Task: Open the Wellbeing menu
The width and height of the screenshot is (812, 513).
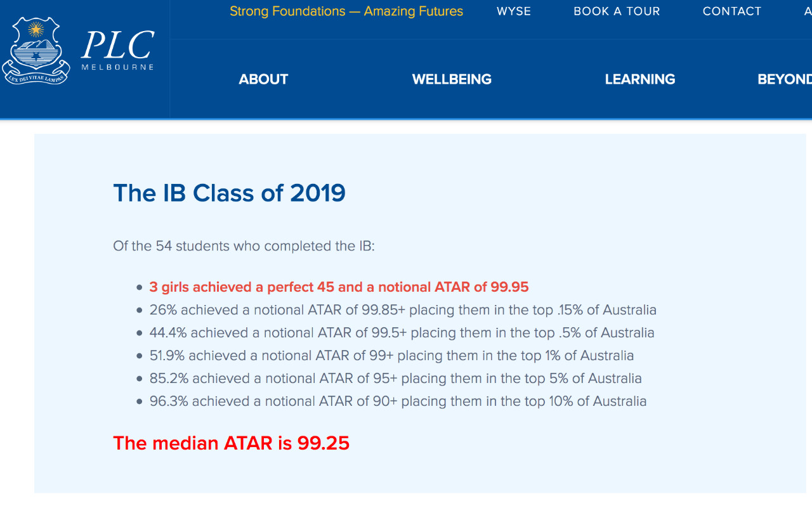Action: (x=452, y=79)
